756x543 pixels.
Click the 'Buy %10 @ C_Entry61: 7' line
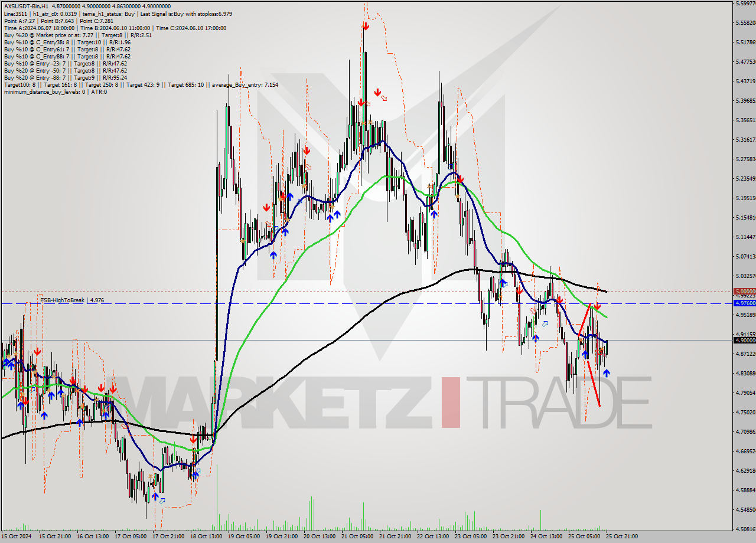(x=36, y=49)
